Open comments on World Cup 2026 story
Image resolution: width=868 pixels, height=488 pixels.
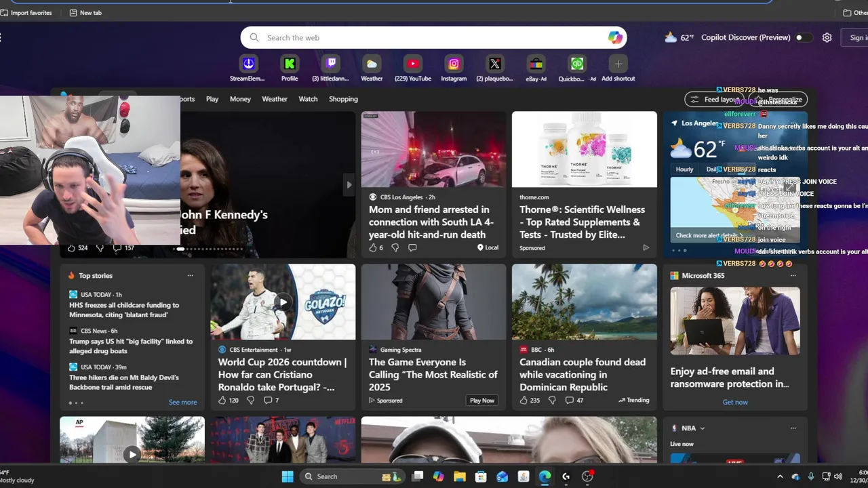(x=267, y=401)
